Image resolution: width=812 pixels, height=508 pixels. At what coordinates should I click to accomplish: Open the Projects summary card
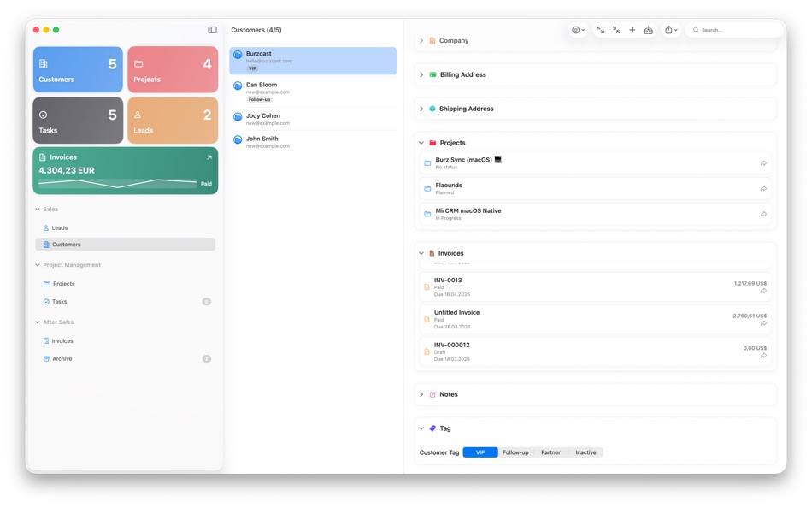point(173,69)
